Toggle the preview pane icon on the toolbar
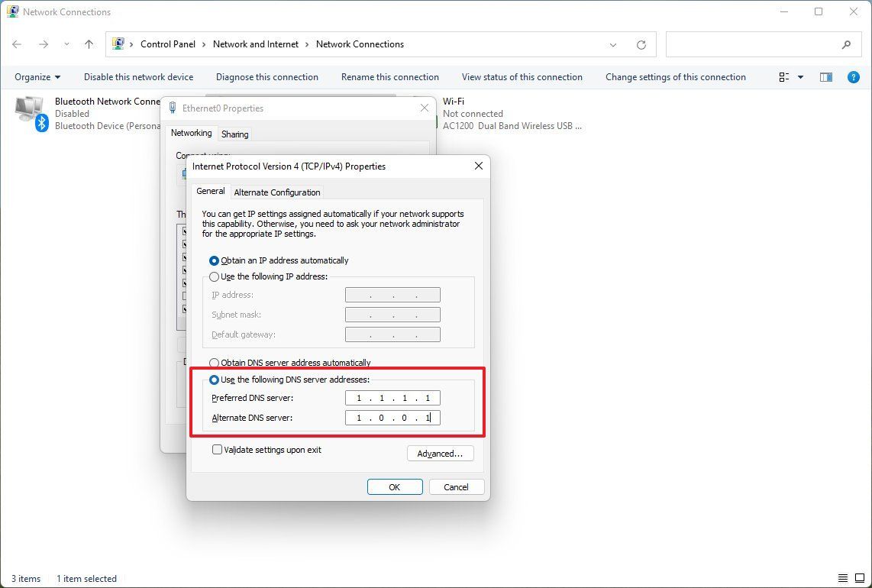The width and height of the screenshot is (872, 588). [x=825, y=76]
